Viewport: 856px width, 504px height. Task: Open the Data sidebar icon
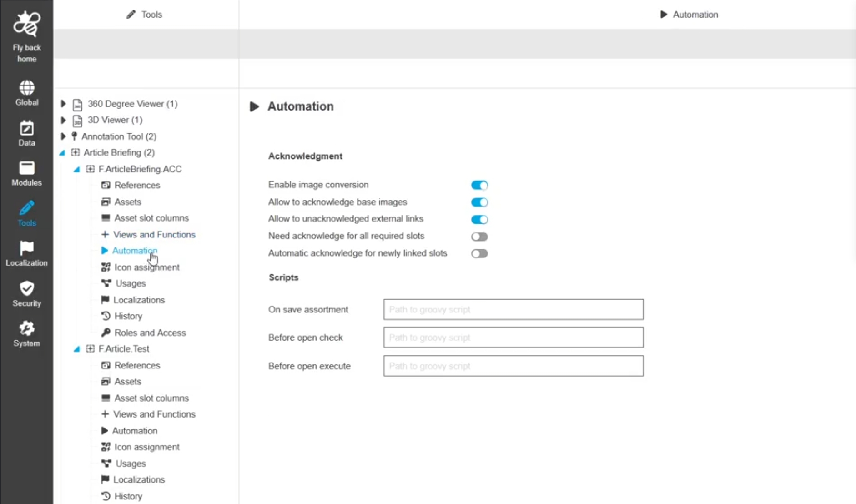pos(26,129)
